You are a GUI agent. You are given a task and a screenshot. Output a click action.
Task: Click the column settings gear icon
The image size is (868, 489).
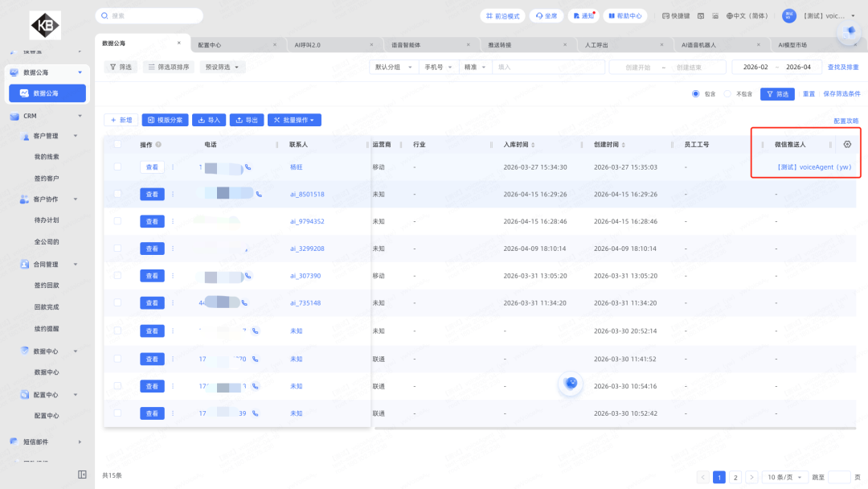847,145
